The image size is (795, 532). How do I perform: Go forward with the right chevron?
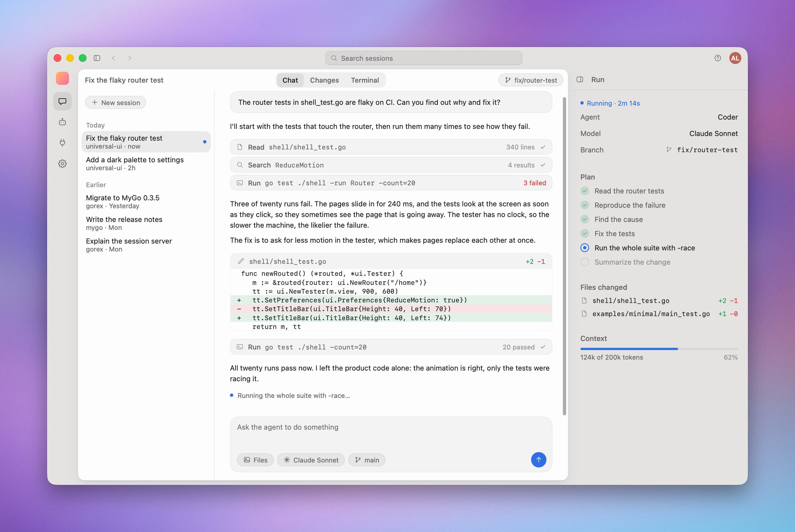pyautogui.click(x=129, y=58)
